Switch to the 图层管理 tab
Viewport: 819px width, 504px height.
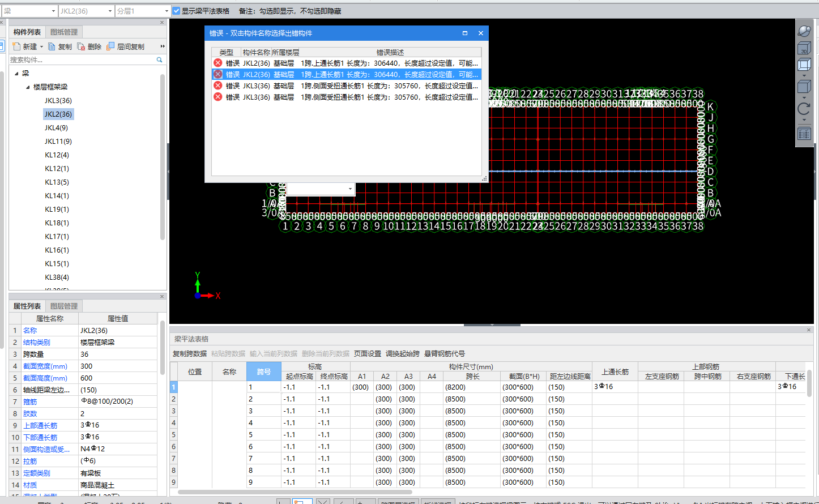coord(64,306)
